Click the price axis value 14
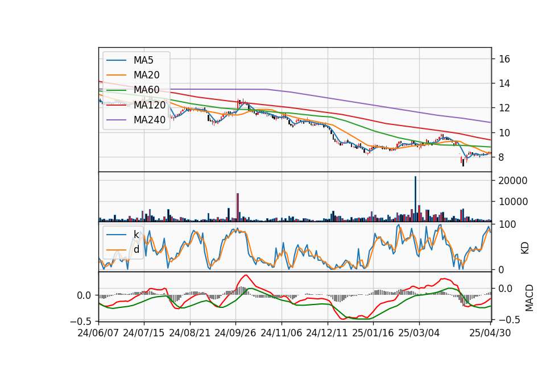This screenshot has width=546, height=392. 504,84
